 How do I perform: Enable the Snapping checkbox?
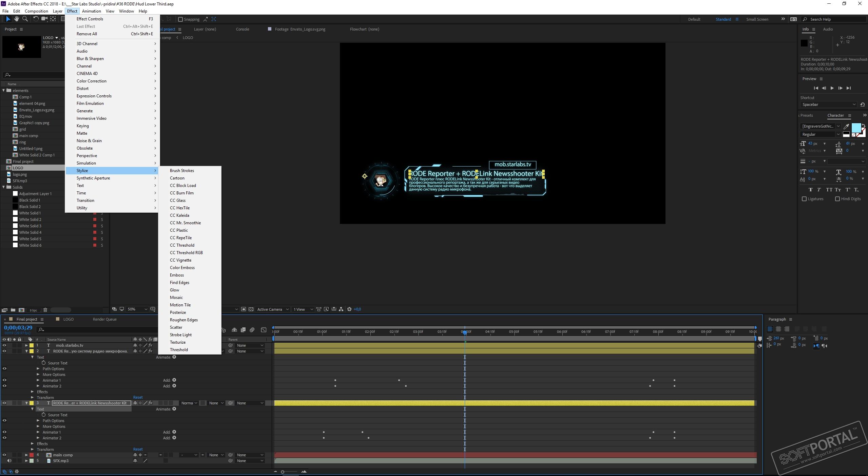click(x=180, y=19)
